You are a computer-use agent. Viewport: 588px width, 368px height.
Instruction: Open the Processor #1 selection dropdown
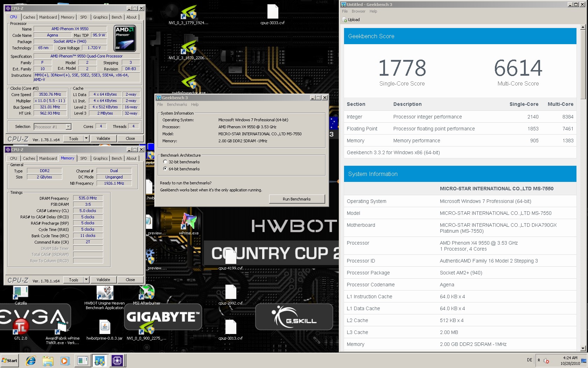69,127
